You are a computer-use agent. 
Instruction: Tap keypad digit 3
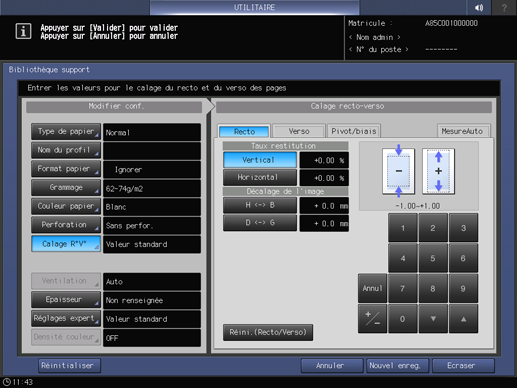(463, 228)
